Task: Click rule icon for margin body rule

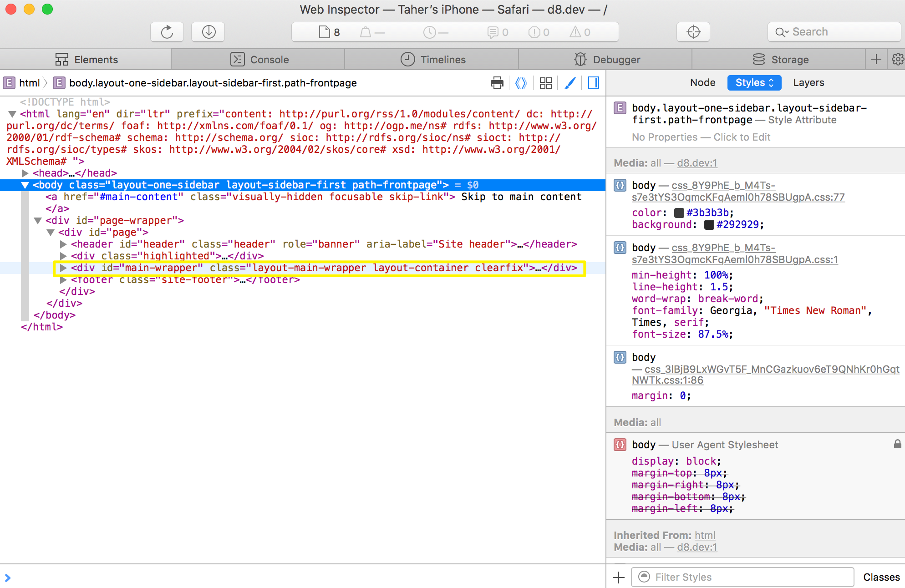Action: (x=620, y=357)
